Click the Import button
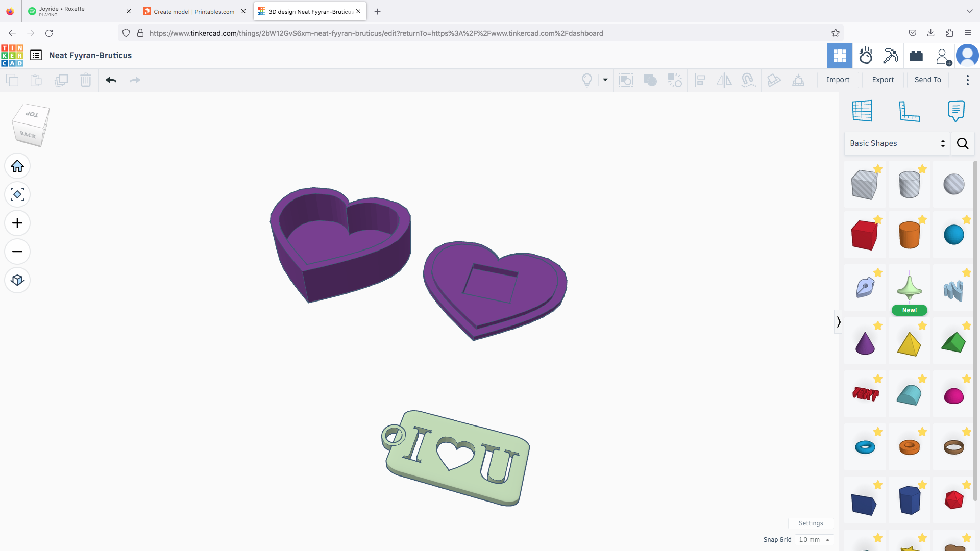The height and width of the screenshot is (551, 980). click(x=838, y=80)
